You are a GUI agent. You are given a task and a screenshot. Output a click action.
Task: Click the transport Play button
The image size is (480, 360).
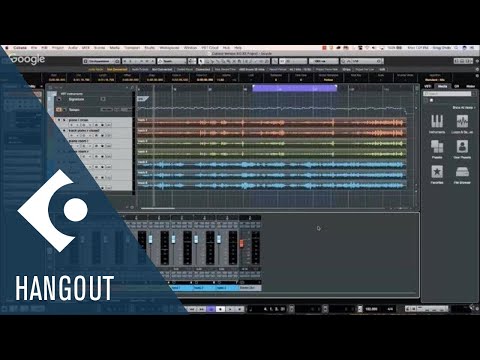point(230,309)
